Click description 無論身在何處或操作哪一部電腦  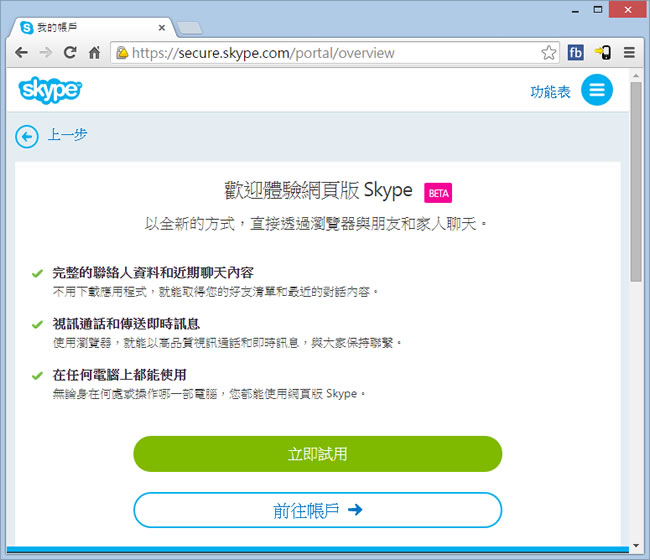pyautogui.click(x=209, y=394)
